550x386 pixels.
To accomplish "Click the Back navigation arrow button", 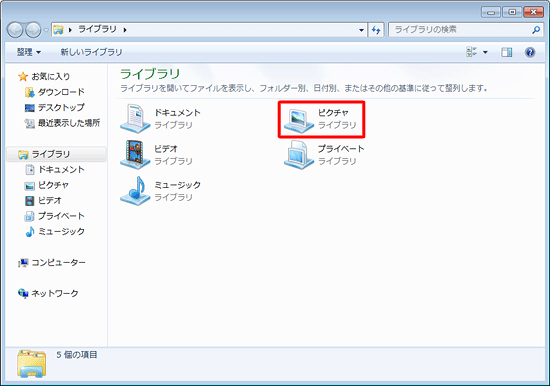I will click(x=15, y=30).
